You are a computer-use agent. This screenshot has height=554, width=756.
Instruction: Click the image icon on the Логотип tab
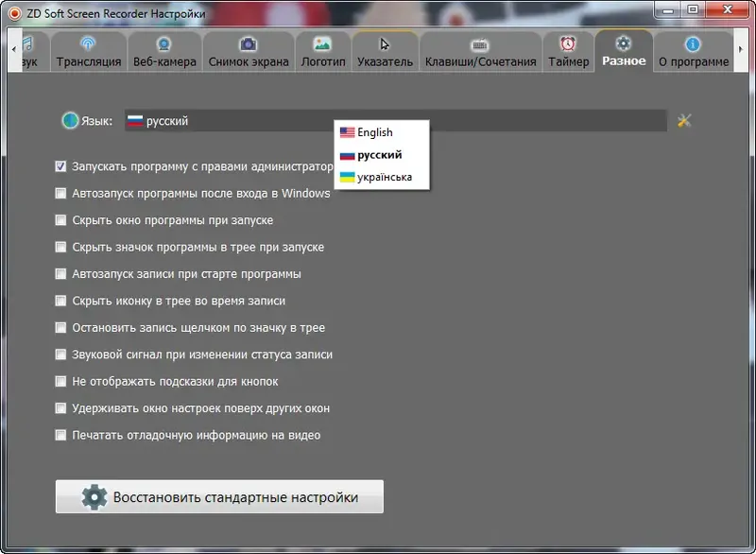pos(321,43)
